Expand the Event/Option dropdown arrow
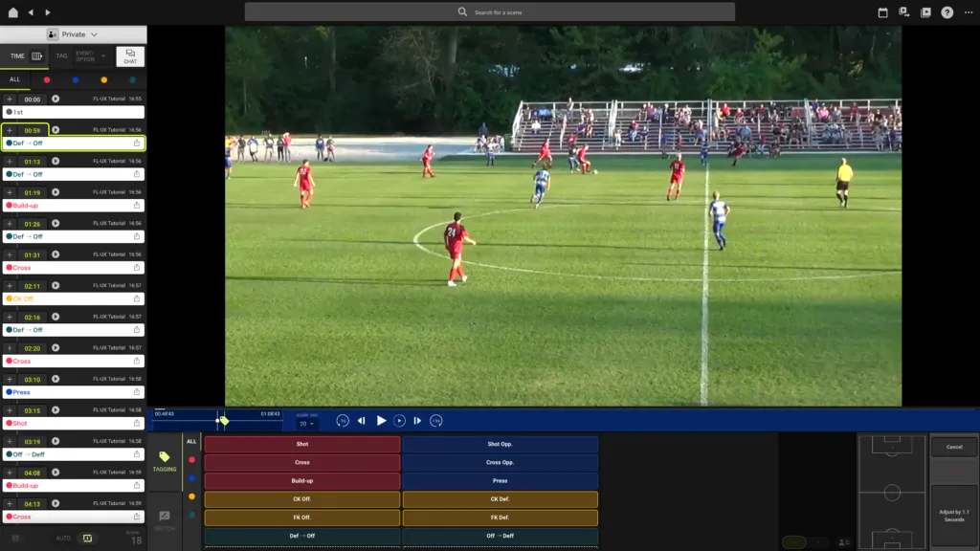This screenshot has width=980, height=551. (x=103, y=56)
